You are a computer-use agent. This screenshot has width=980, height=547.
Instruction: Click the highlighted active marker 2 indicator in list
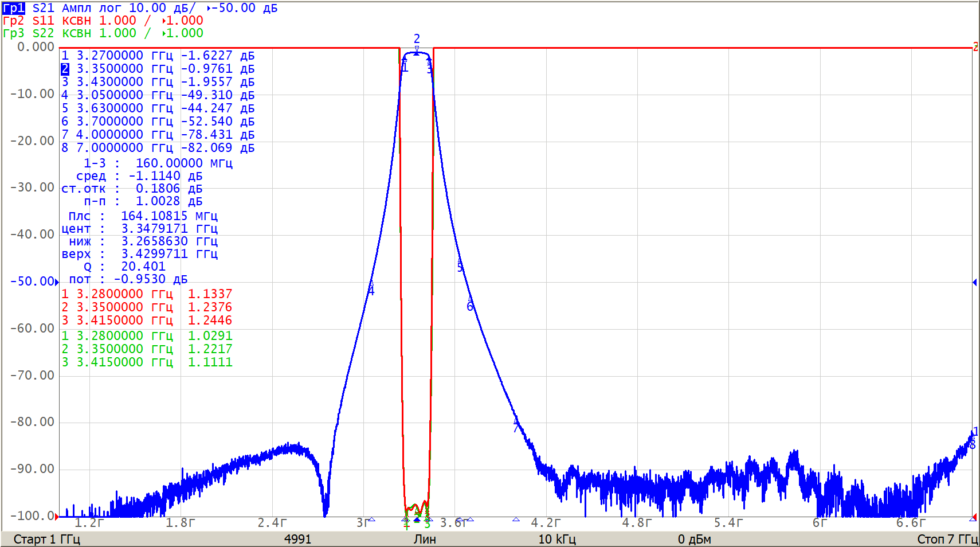[65, 69]
